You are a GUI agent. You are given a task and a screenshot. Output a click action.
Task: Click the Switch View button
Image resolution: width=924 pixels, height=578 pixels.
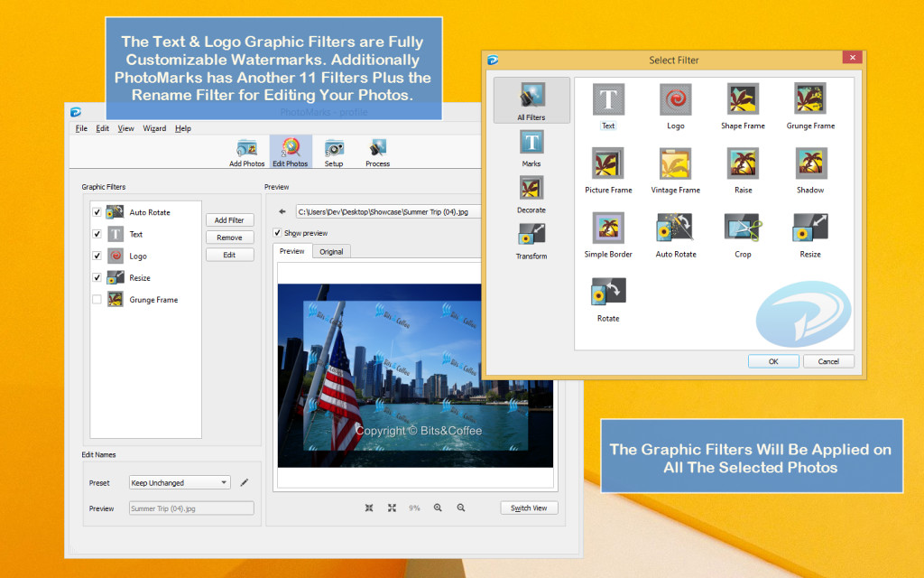coord(529,508)
